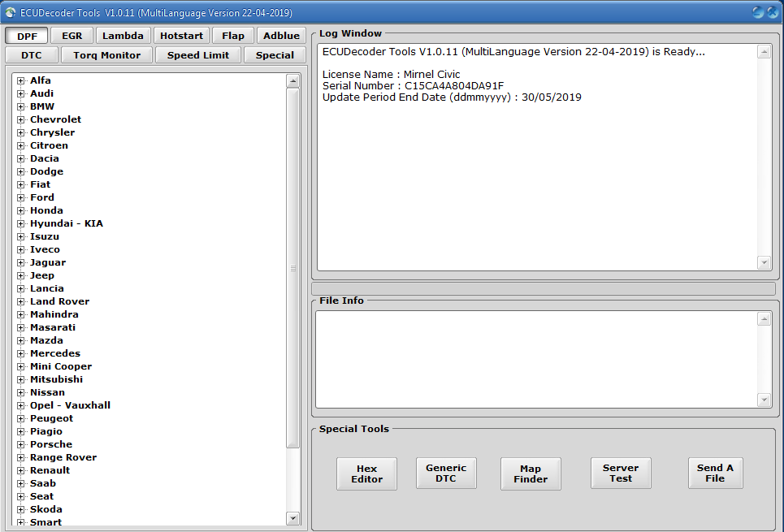Select Mitsubishi in the brand tree
Image resolution: width=784 pixels, height=532 pixels.
tap(57, 379)
